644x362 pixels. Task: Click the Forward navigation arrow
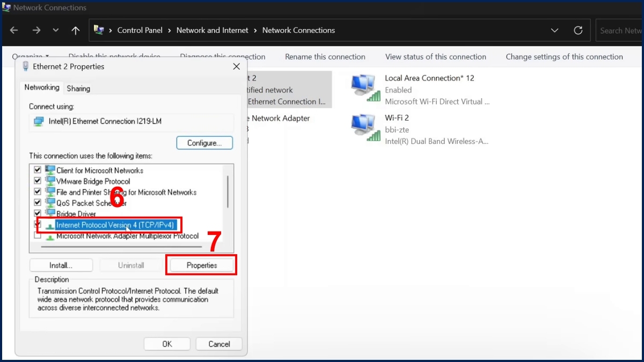click(x=36, y=31)
